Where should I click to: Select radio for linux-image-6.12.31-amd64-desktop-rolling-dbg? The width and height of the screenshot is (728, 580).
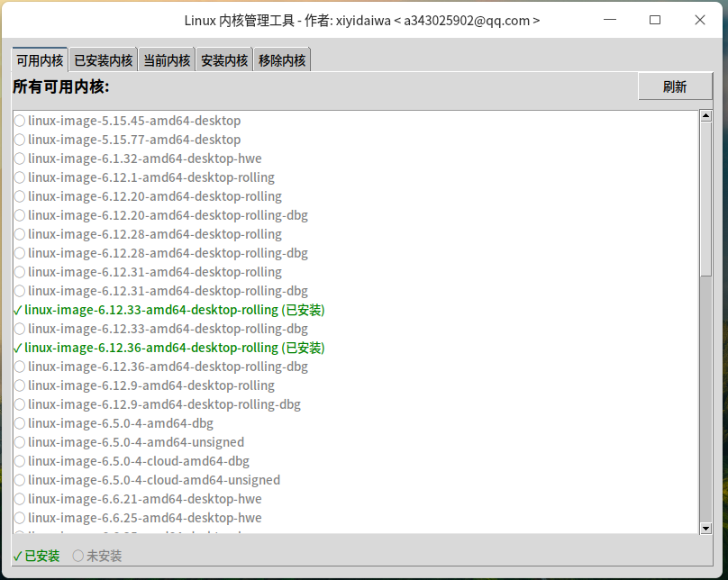(x=20, y=291)
